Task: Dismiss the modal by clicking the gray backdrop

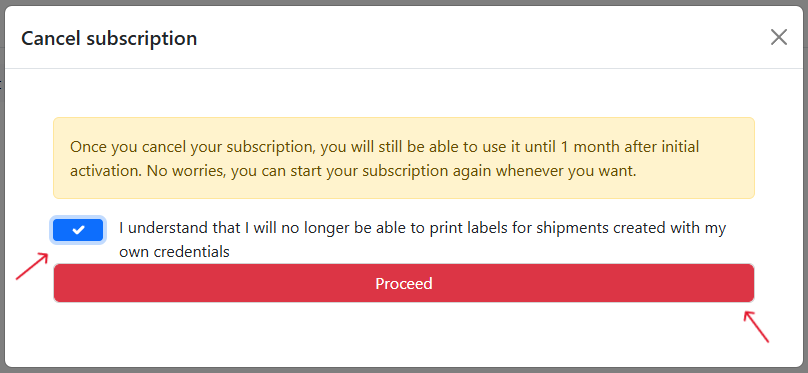Action: point(3,206)
